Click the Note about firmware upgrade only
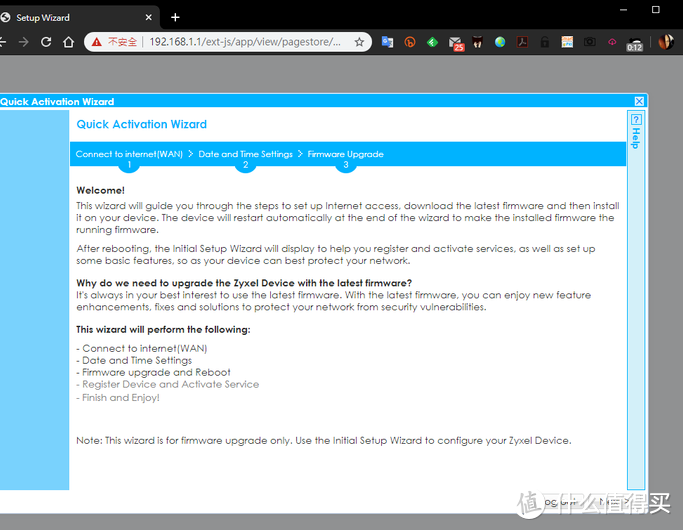 [x=324, y=441]
